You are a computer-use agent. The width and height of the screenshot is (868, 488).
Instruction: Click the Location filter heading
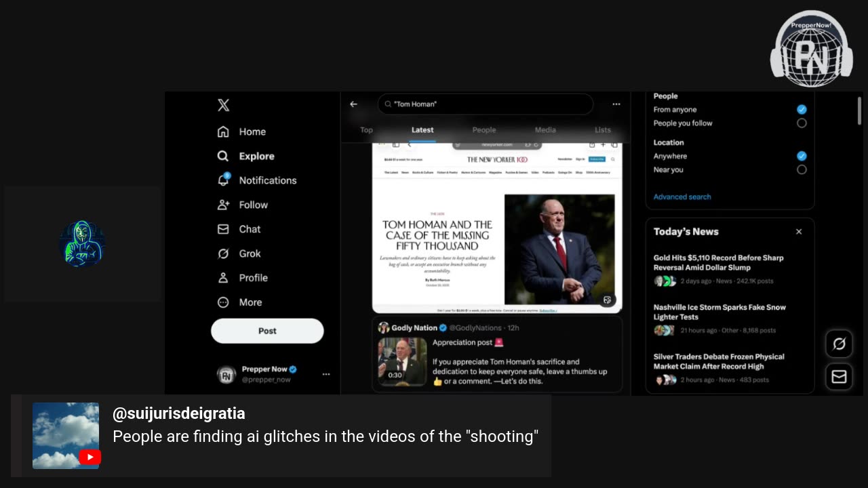point(669,143)
